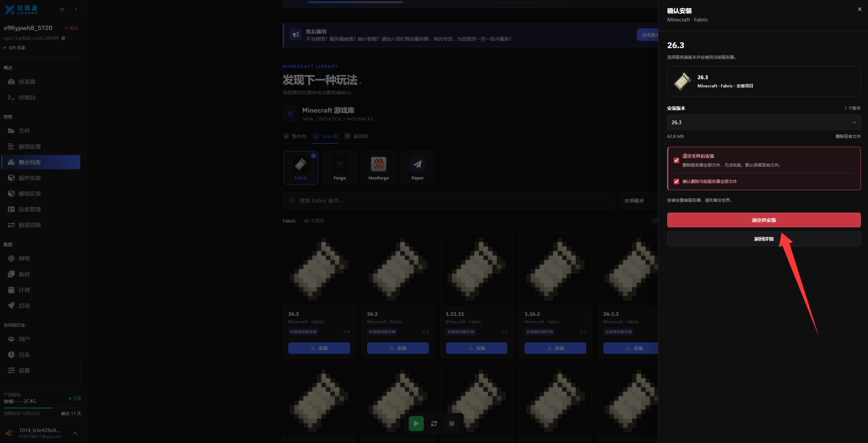
Task: Uncheck 确认删除当前服务器全部文件 checkbox
Action: click(x=676, y=182)
